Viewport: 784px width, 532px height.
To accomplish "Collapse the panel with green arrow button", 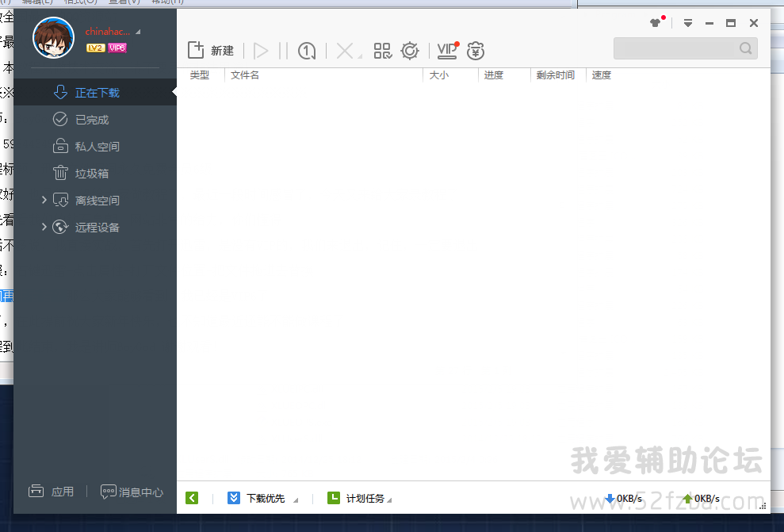I will (192, 499).
